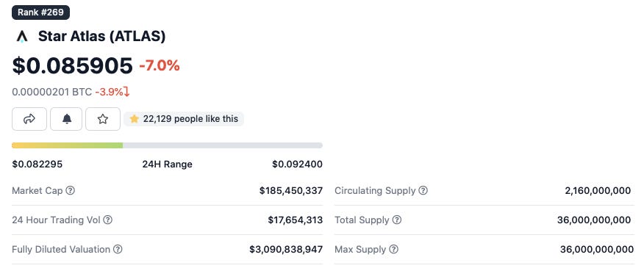Click the $0.085905 price value
Screen dimensions: 644x271
[72, 65]
